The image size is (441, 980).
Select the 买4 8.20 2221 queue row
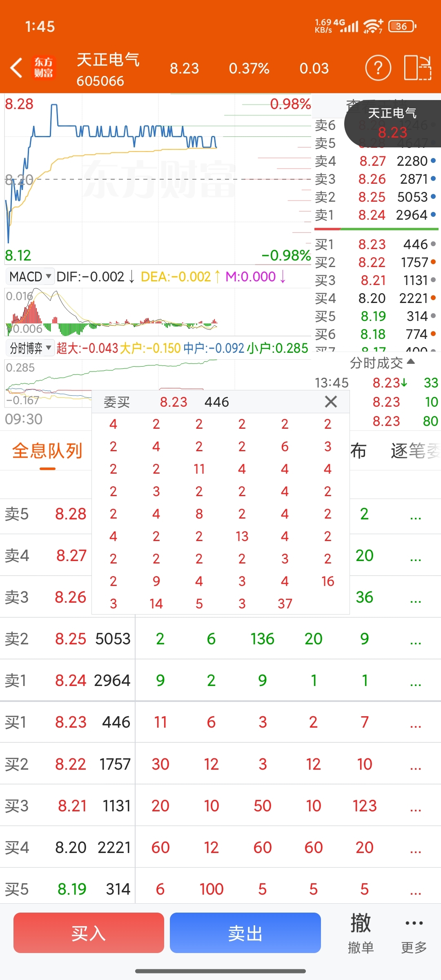220,847
